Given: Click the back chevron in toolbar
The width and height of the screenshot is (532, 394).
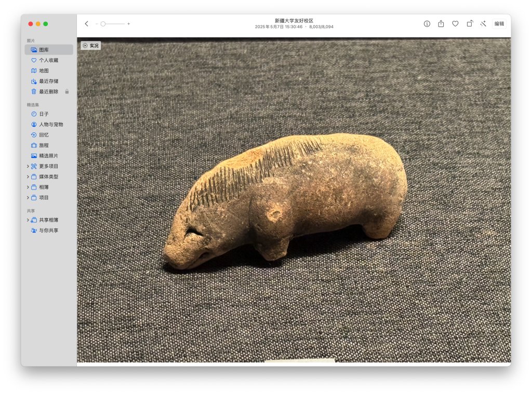Looking at the screenshot, I should click(86, 24).
